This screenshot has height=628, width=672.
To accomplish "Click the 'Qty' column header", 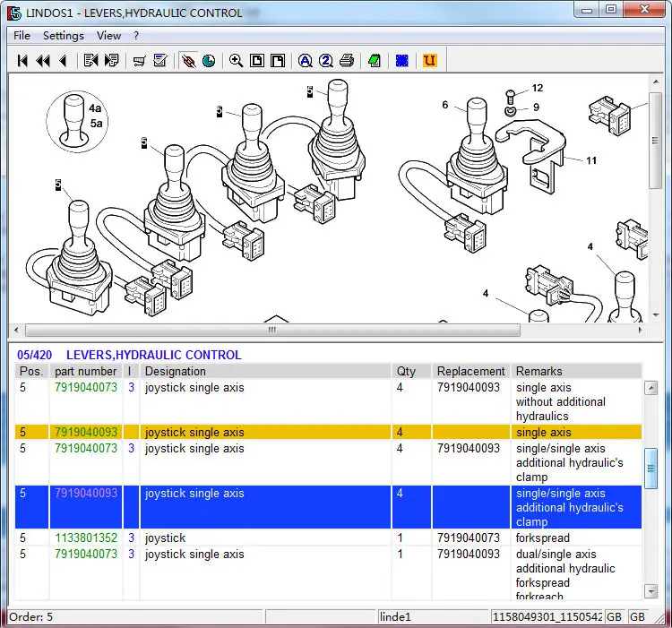I will click(411, 371).
